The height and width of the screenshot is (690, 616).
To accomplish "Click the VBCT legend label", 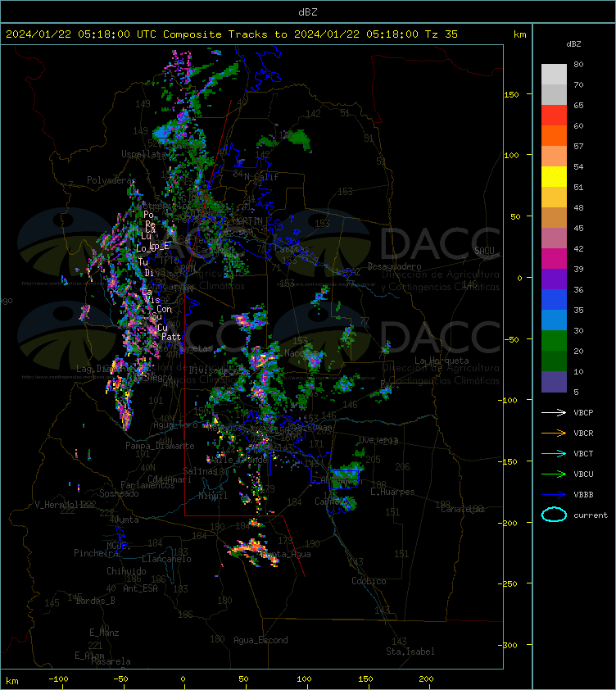I will [583, 454].
